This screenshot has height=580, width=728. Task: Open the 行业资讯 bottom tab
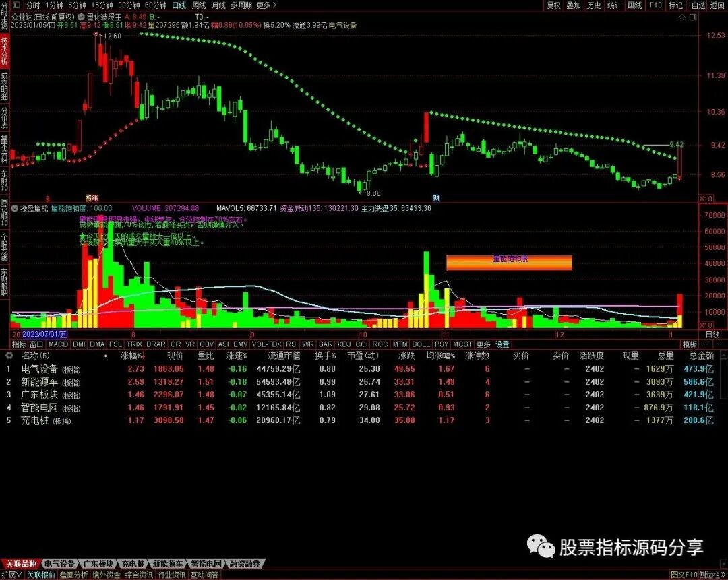point(173,575)
